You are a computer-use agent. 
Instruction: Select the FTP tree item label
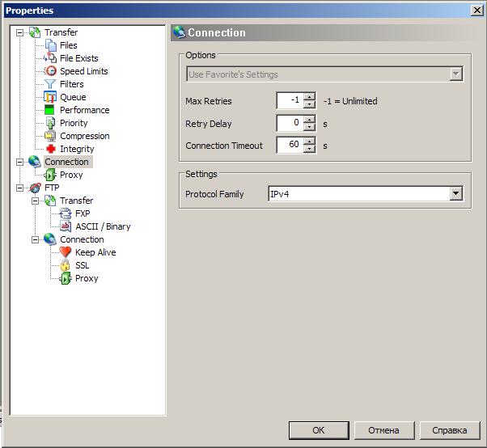click(x=52, y=188)
